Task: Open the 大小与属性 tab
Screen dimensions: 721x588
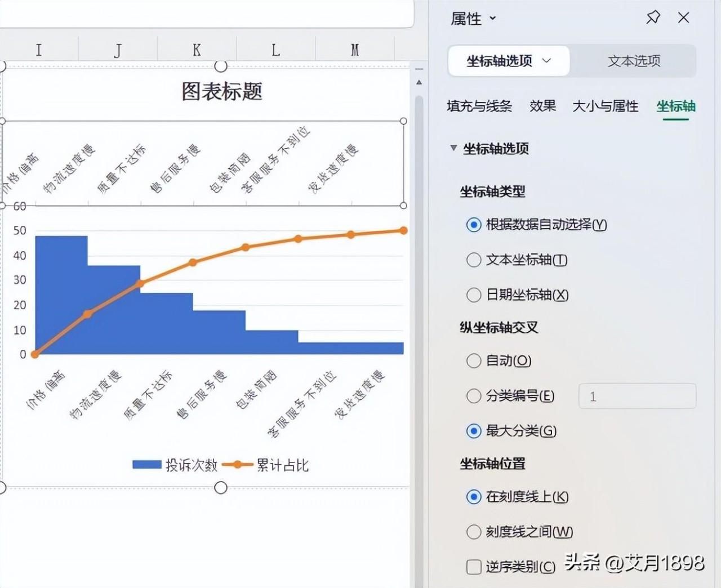Action: 606,106
